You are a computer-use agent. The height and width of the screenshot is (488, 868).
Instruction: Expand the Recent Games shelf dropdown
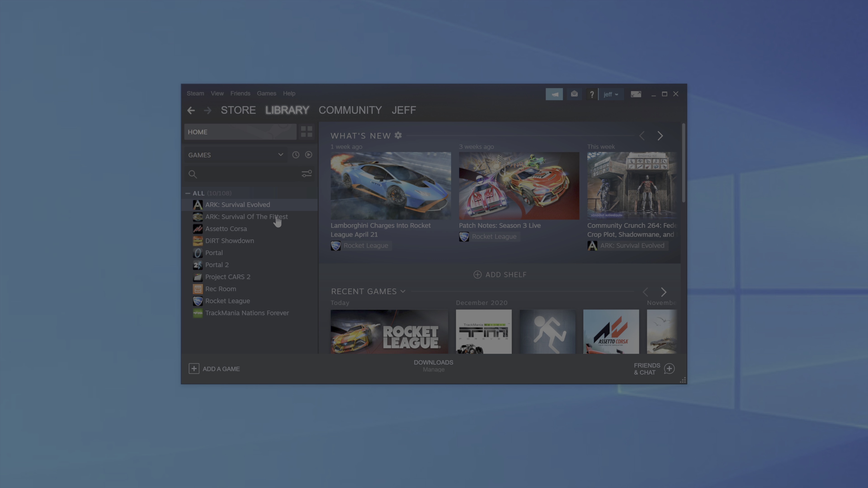(x=403, y=291)
